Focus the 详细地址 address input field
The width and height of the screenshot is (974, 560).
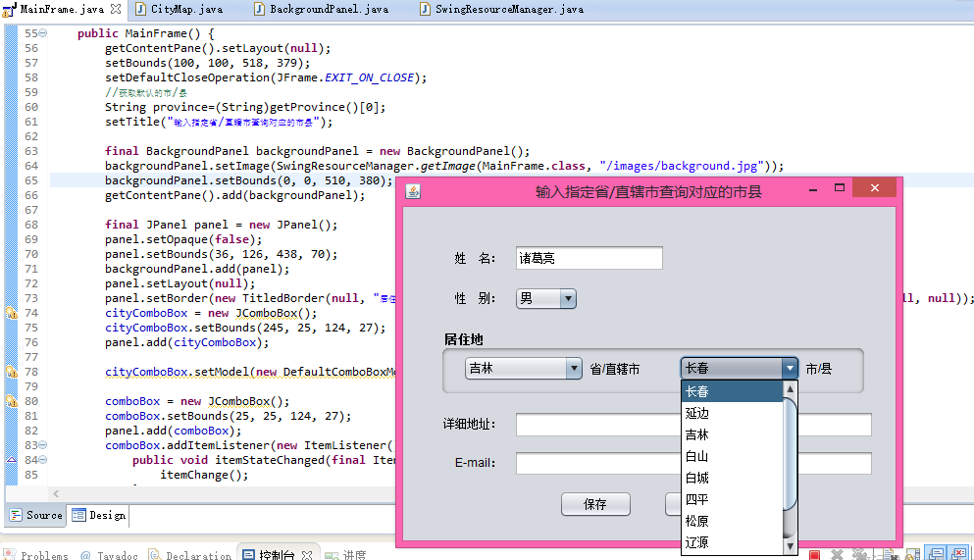(x=693, y=425)
